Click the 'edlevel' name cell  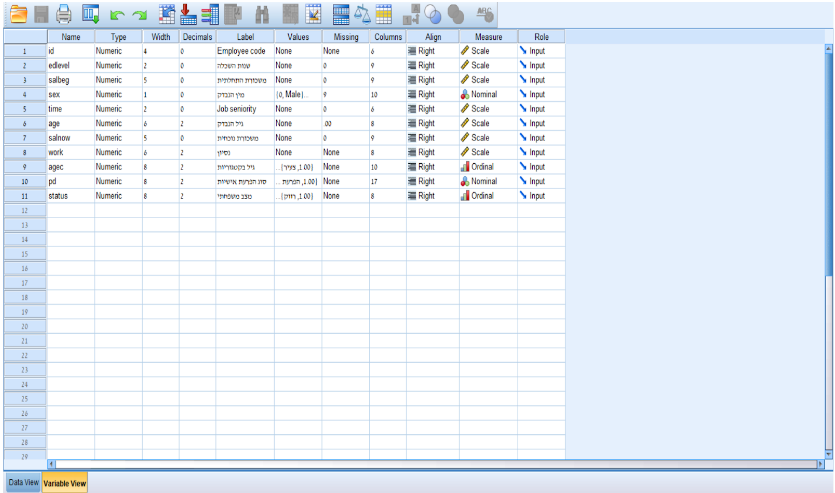click(71, 65)
